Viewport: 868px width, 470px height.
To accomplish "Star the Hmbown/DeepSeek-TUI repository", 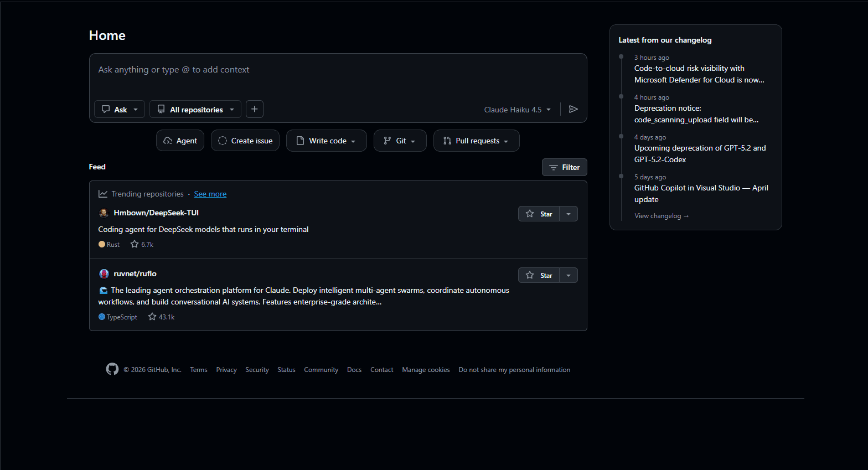I will (539, 214).
